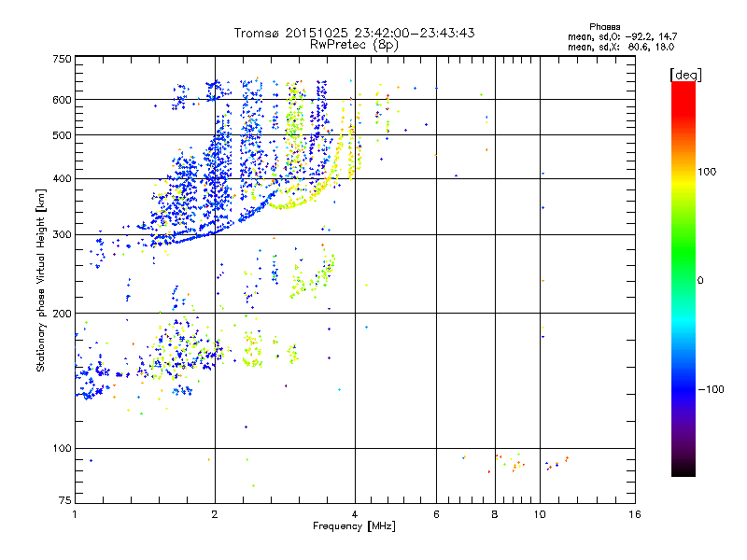Image resolution: width=747 pixels, height=560 pixels.
Task: Click the y-axis '400' tick label
Action: tap(62, 179)
